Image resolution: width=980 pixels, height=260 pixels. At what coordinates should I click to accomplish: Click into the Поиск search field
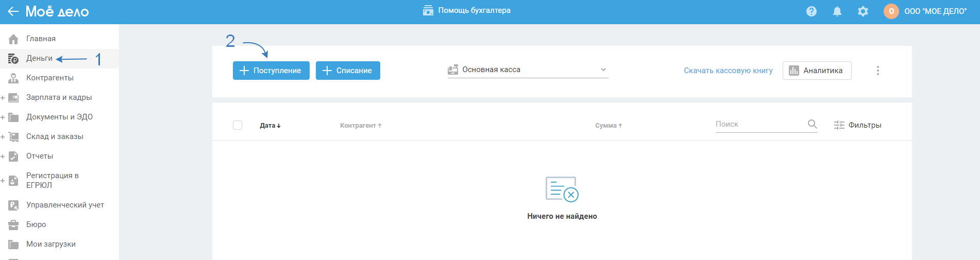tap(760, 124)
